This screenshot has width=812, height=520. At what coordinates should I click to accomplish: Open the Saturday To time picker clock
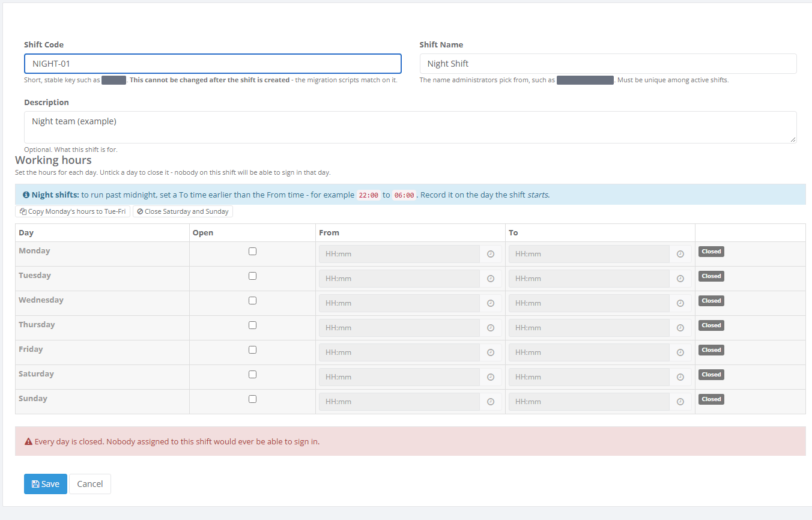(680, 377)
